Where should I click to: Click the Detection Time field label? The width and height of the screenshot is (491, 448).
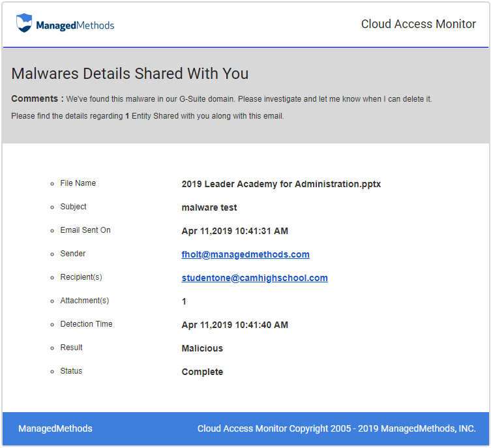click(86, 324)
